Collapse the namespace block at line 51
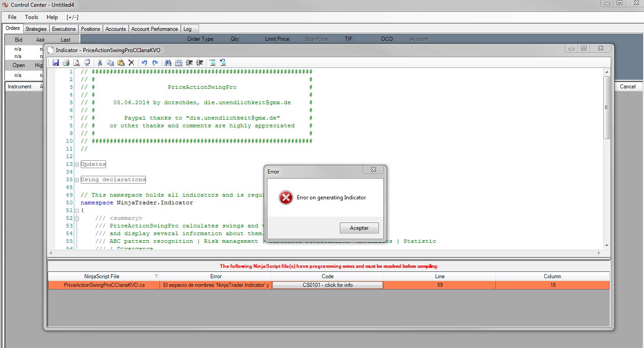Viewport: 644px width, 348px height. [x=77, y=211]
